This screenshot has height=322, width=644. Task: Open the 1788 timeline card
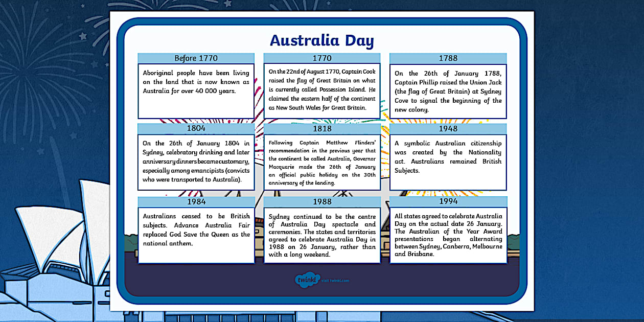coord(448,87)
